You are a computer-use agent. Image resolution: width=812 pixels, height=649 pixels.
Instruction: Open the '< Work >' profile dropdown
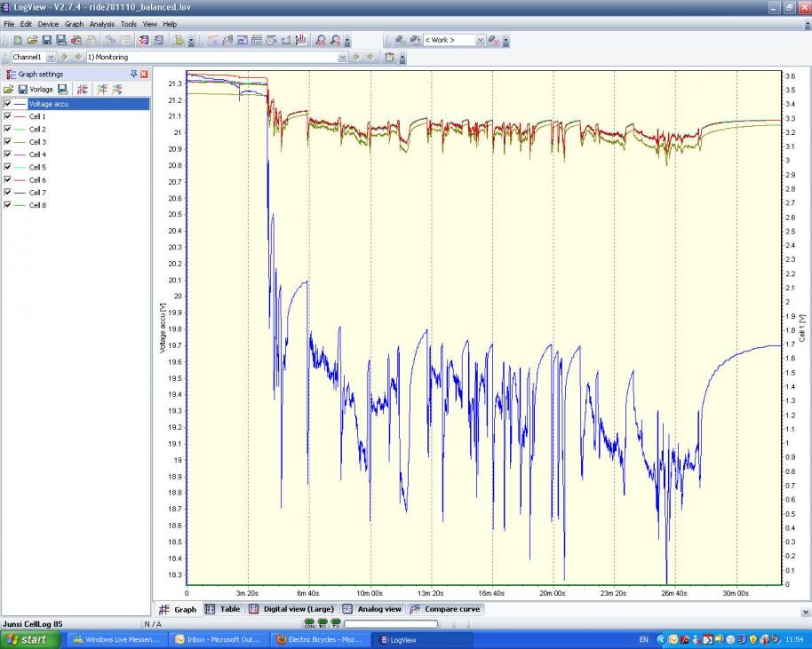(x=481, y=40)
